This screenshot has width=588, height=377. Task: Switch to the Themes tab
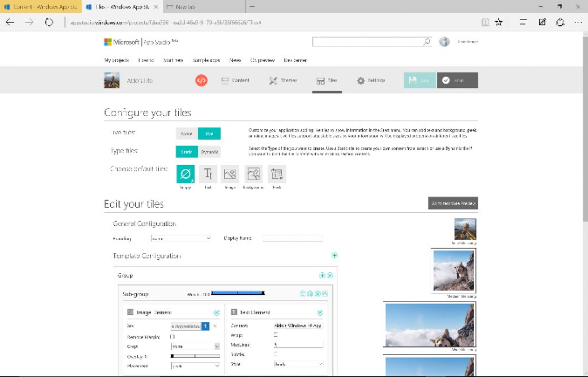coord(283,80)
